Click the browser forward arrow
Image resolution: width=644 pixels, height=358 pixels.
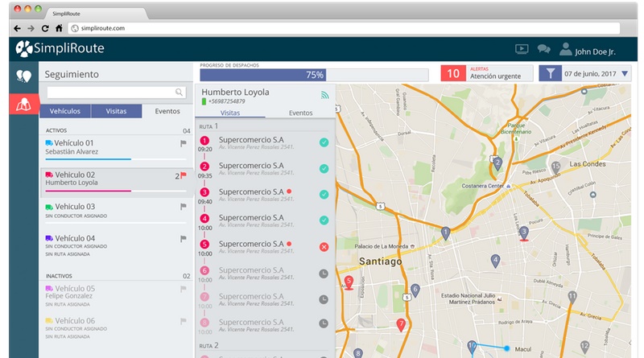[31, 28]
